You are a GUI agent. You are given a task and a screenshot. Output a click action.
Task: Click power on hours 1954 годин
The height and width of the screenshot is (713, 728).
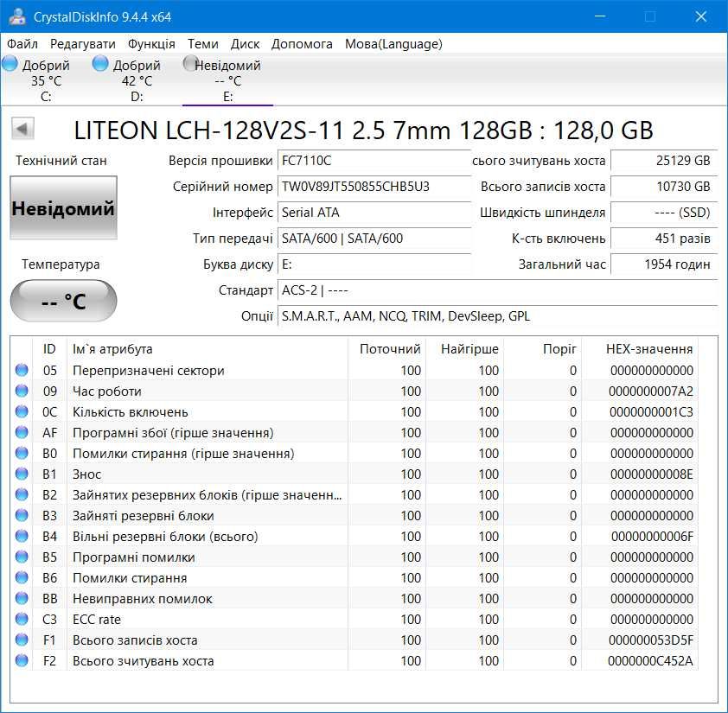click(x=664, y=264)
